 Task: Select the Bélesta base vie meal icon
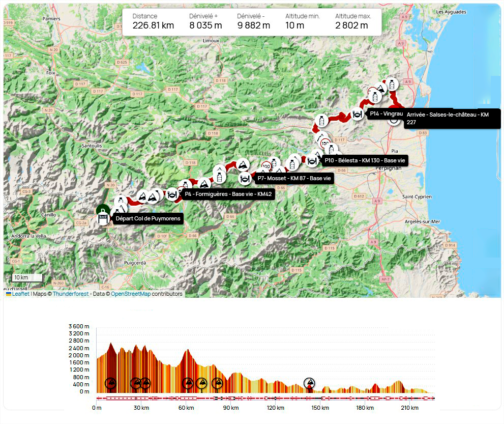[x=312, y=161]
